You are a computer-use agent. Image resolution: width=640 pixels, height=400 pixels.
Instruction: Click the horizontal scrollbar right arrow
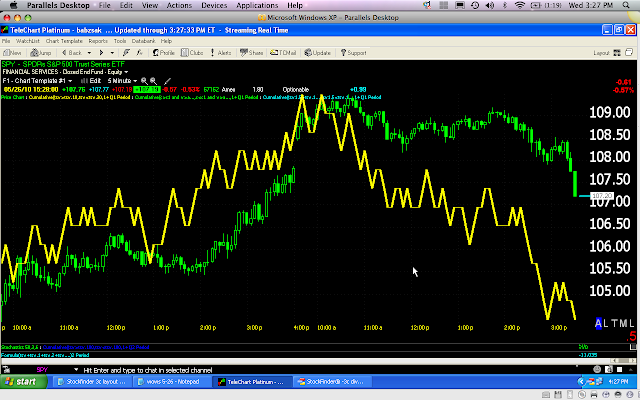(633, 361)
